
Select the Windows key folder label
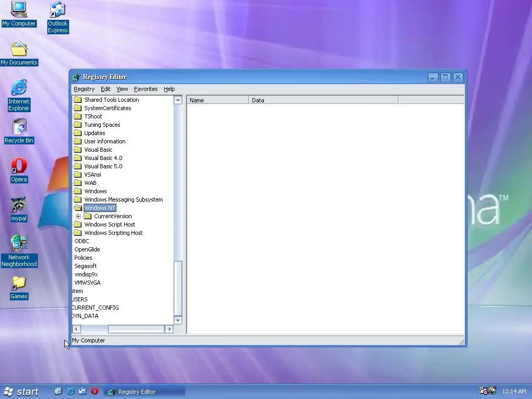click(x=96, y=191)
